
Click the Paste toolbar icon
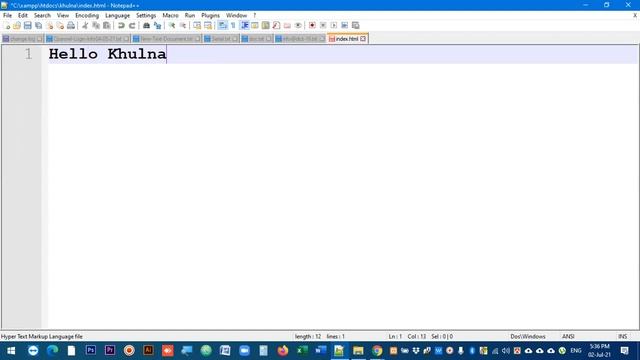point(107,26)
